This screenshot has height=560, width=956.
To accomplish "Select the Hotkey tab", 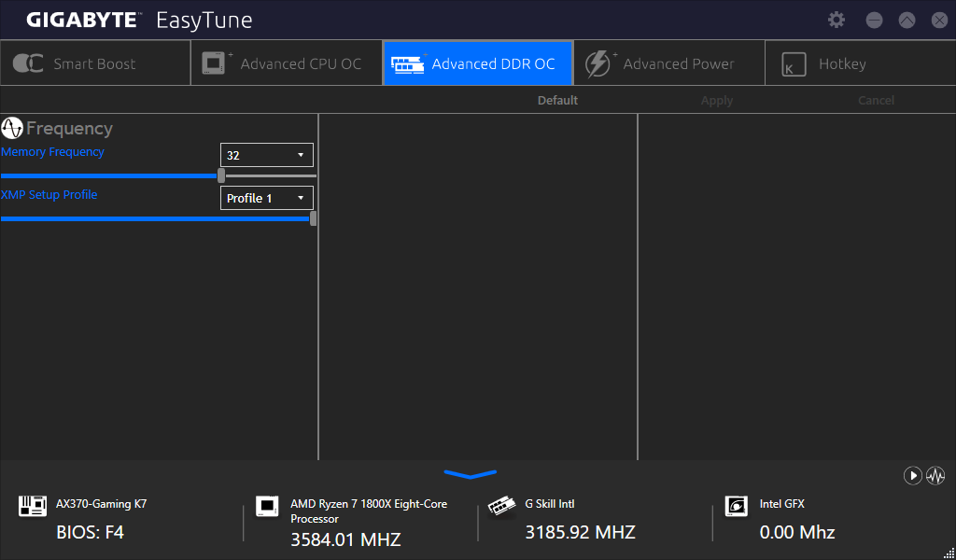I will tap(859, 63).
